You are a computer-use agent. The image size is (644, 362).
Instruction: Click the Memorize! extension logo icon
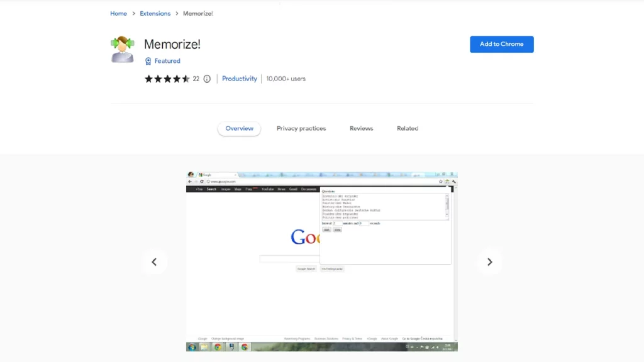point(123,49)
